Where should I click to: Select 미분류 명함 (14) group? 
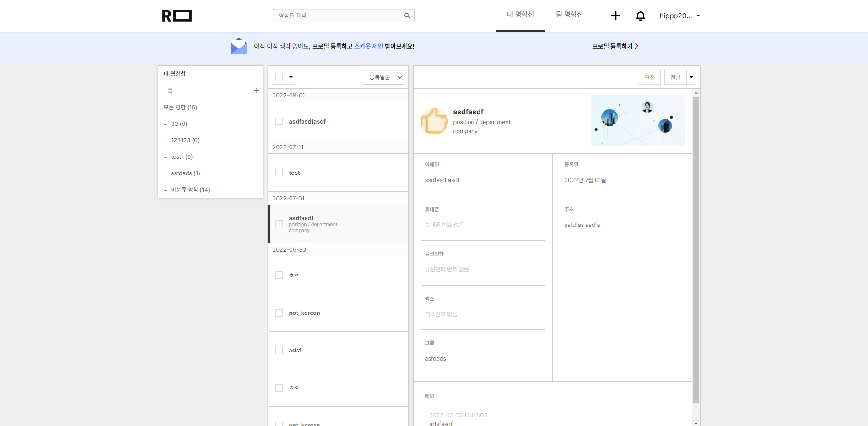(x=190, y=189)
